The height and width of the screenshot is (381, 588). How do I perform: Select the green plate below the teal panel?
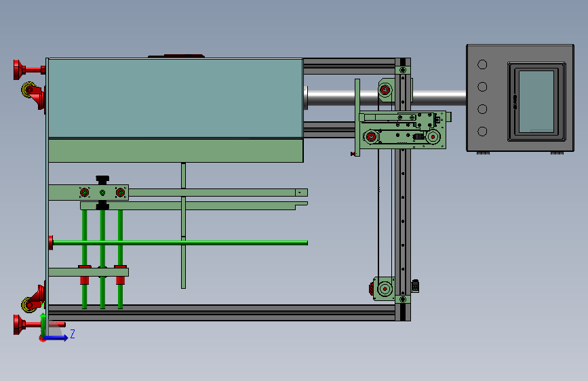[176, 151]
